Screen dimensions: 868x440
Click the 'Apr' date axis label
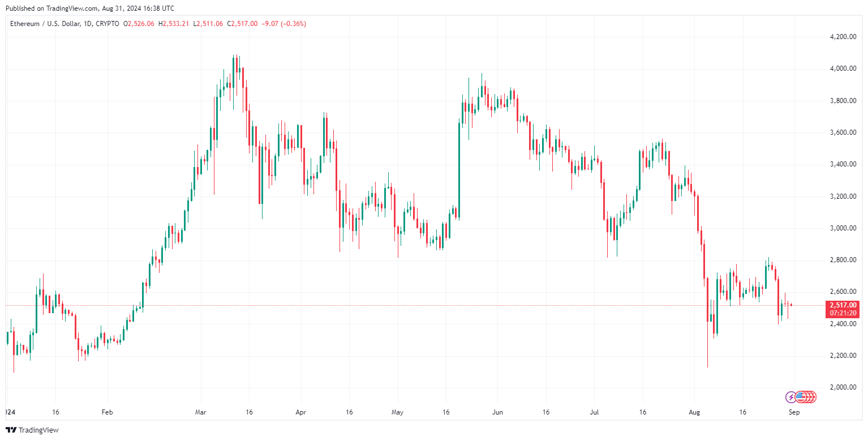point(300,413)
